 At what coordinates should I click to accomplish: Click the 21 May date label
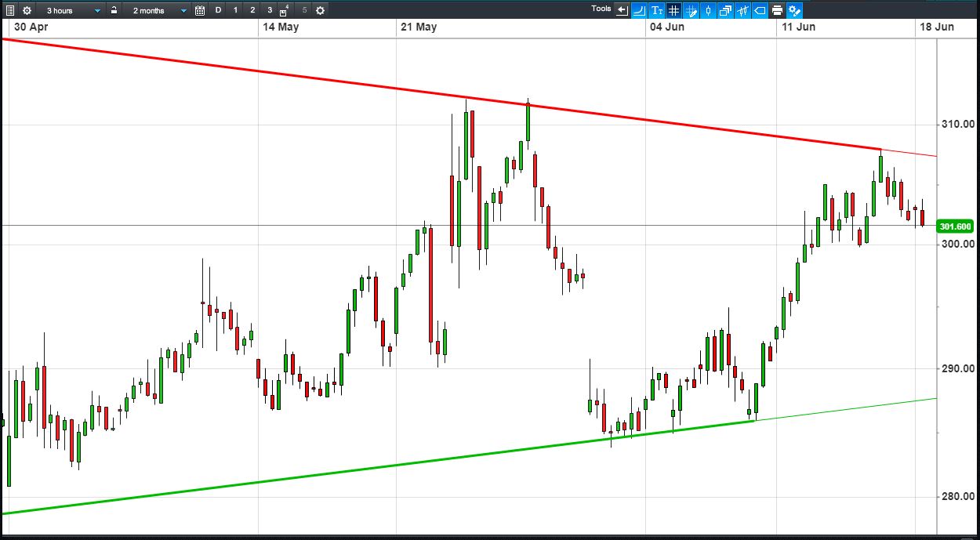tap(419, 27)
